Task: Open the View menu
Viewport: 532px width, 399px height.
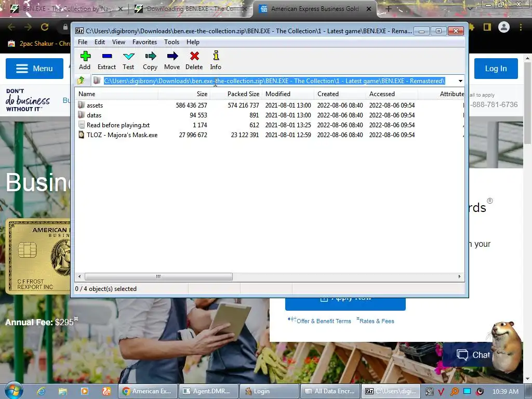Action: click(x=118, y=42)
